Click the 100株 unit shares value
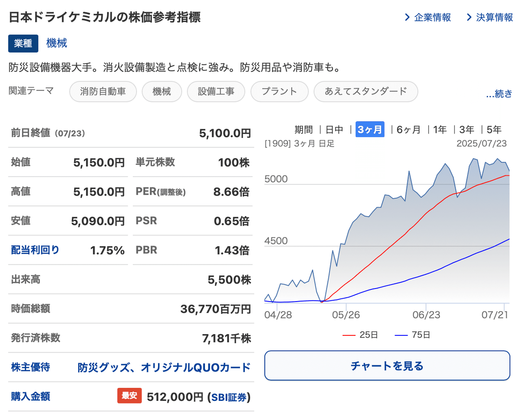Screen dimensions: 521x420 234,163
